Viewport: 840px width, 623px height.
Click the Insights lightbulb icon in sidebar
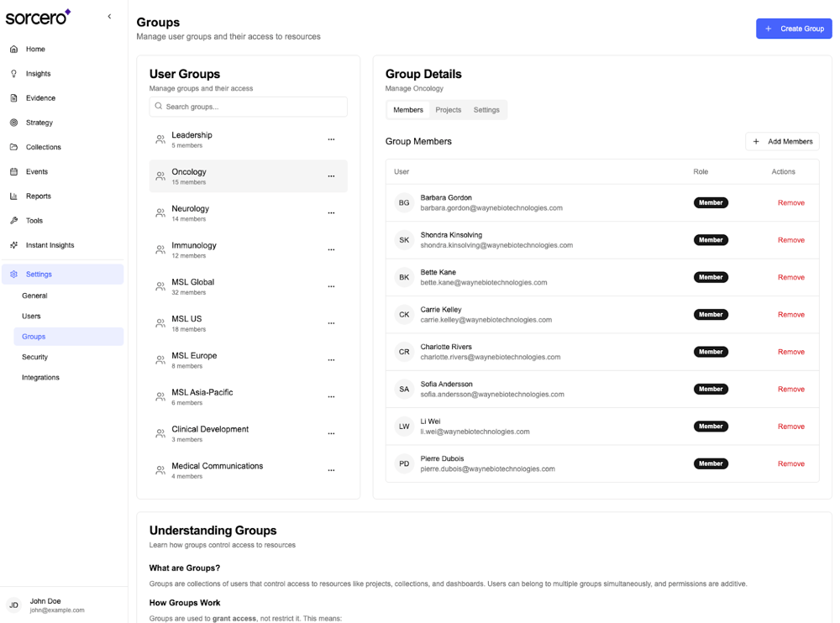click(13, 74)
